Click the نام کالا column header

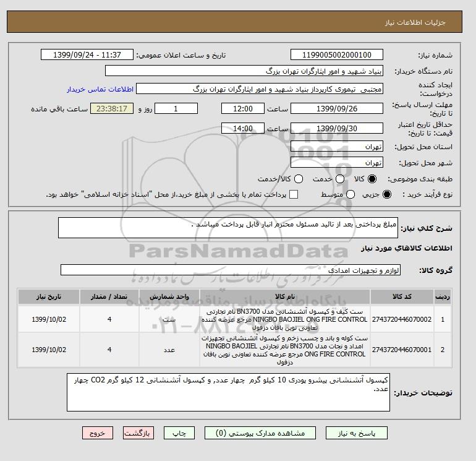tap(285, 296)
